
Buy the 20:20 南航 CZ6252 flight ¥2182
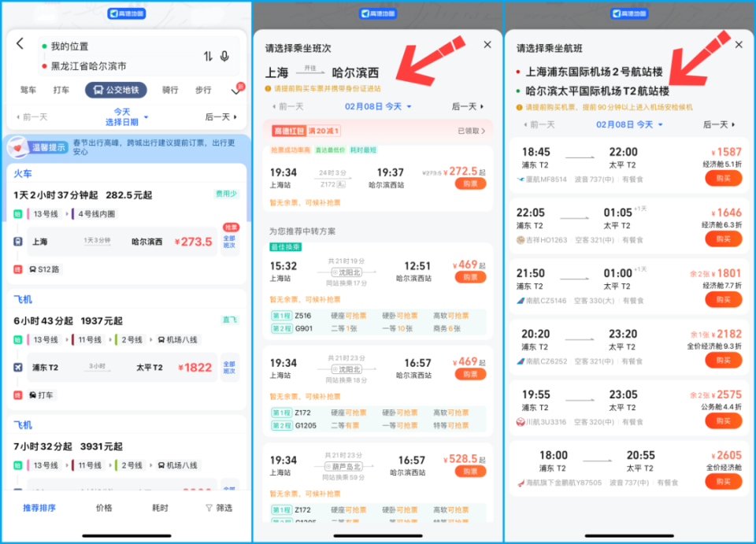tap(723, 361)
